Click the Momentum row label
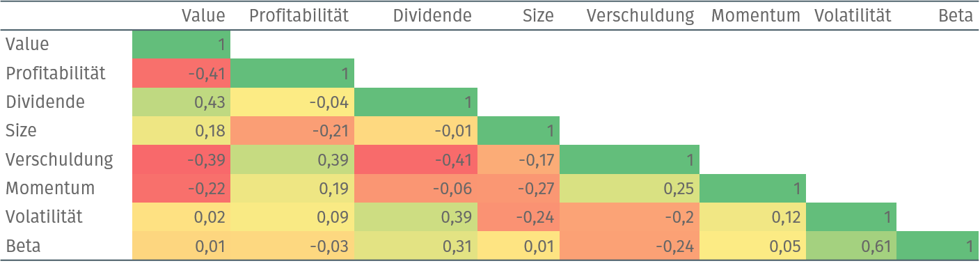Image resolution: width=980 pixels, height=268 pixels. coord(50,188)
